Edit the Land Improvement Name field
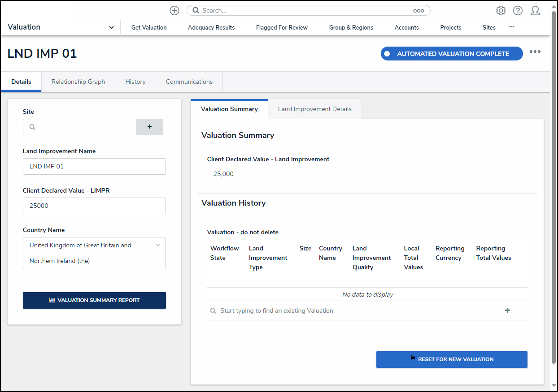 tap(94, 166)
